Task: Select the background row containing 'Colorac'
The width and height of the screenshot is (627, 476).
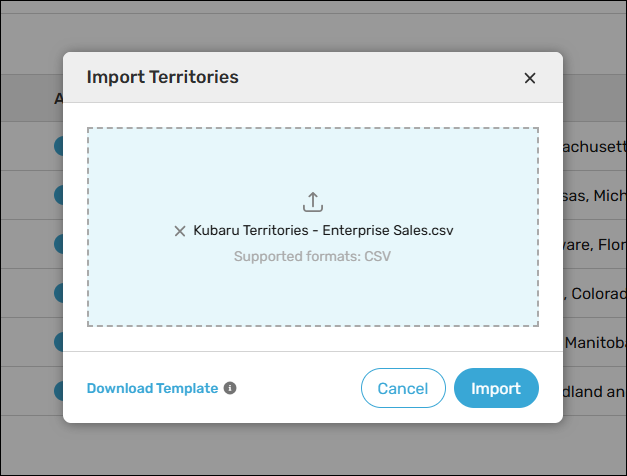Action: pyautogui.click(x=594, y=293)
